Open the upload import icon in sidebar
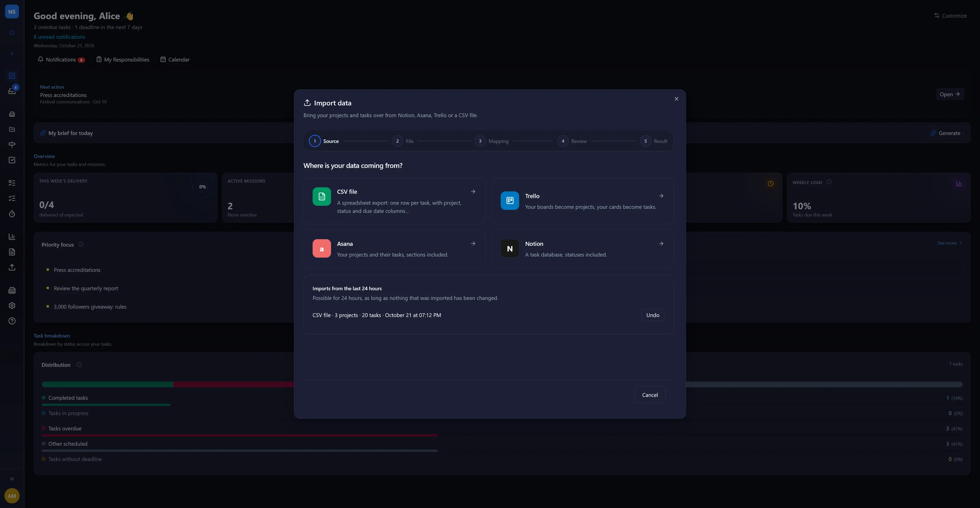Image resolution: width=980 pixels, height=508 pixels. tap(12, 268)
